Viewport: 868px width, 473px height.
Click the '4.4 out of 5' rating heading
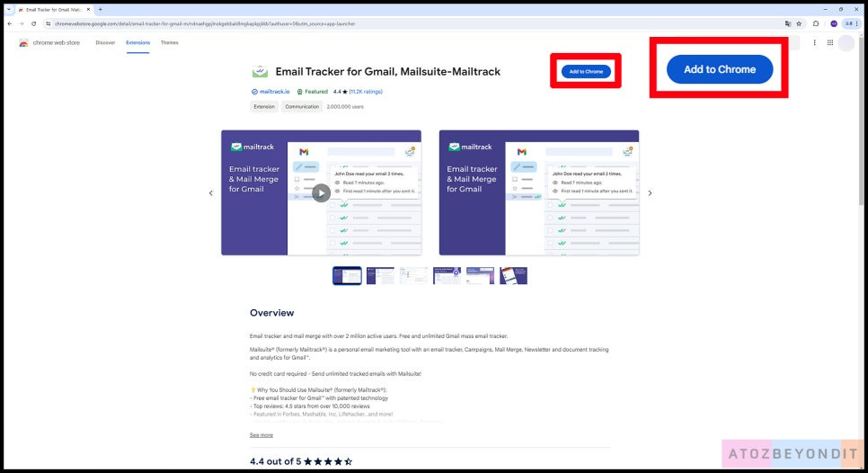275,461
